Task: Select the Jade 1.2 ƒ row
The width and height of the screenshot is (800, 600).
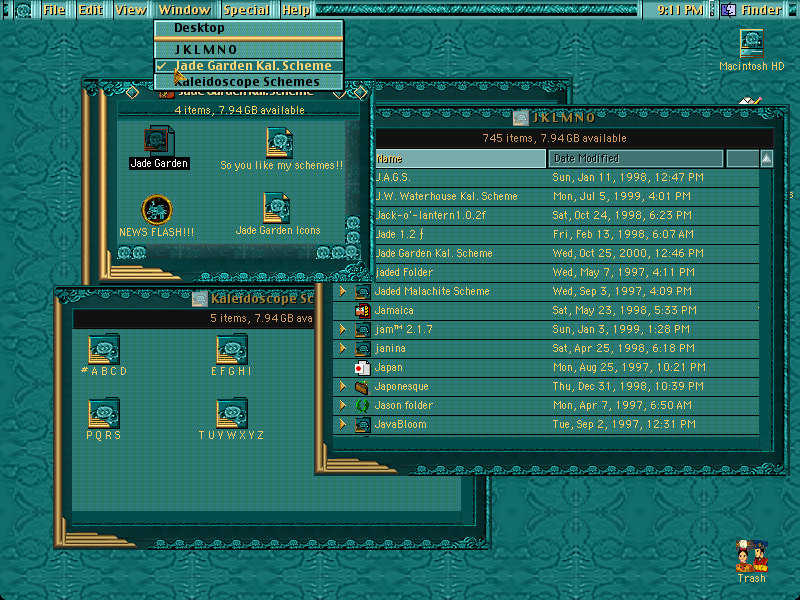Action: [x=567, y=234]
